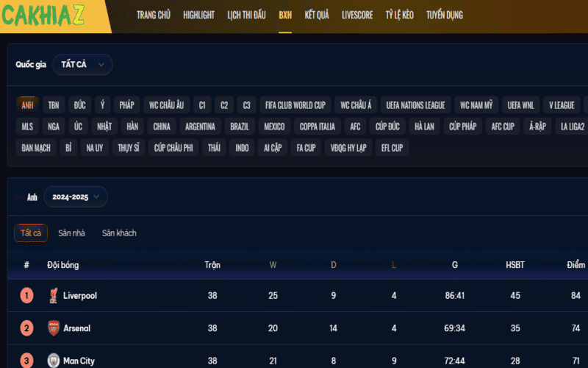Open TỶ LỆ KÈO page
Image resolution: width=588 pixels, height=368 pixels.
pos(400,15)
